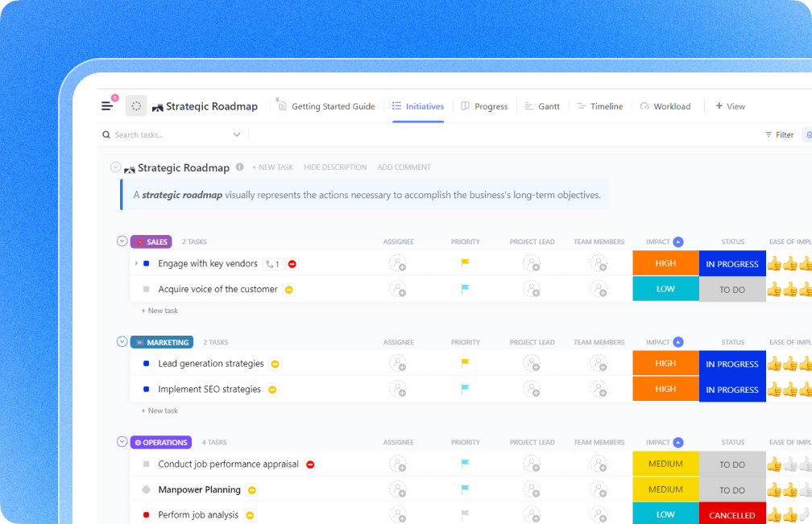Image resolution: width=812 pixels, height=524 pixels.
Task: Open the sidebar hamburger menu
Action: click(106, 105)
